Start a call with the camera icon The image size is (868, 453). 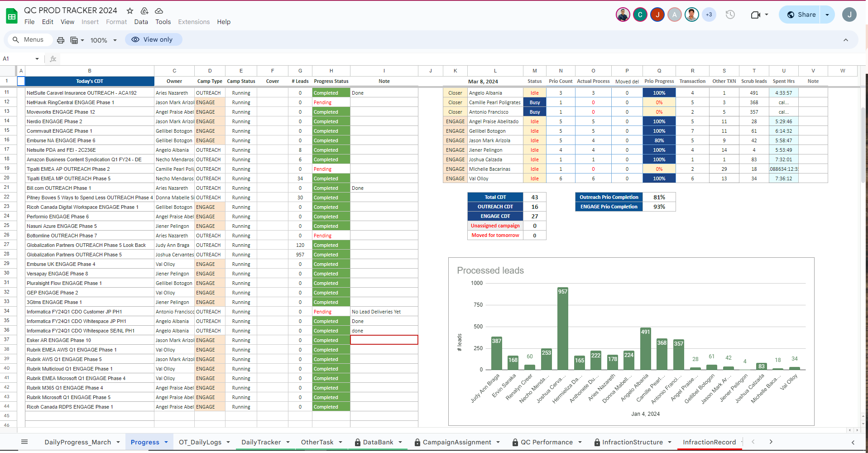(x=755, y=14)
